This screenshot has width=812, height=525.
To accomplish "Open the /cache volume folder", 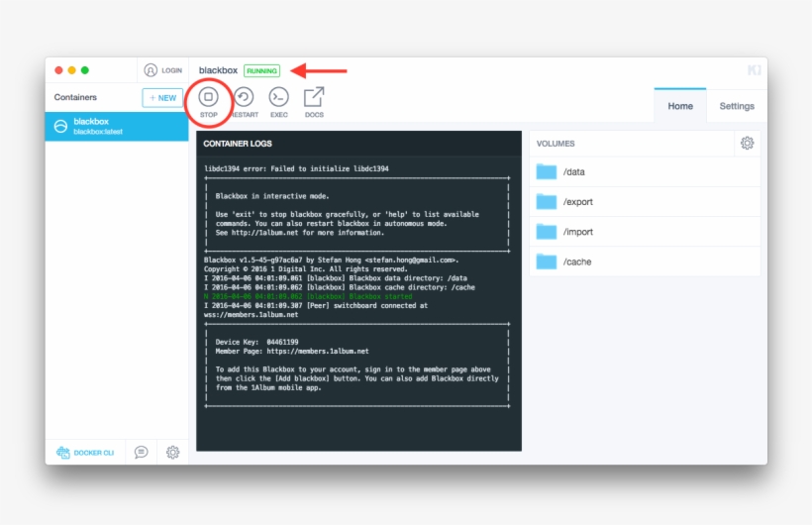I will click(645, 262).
